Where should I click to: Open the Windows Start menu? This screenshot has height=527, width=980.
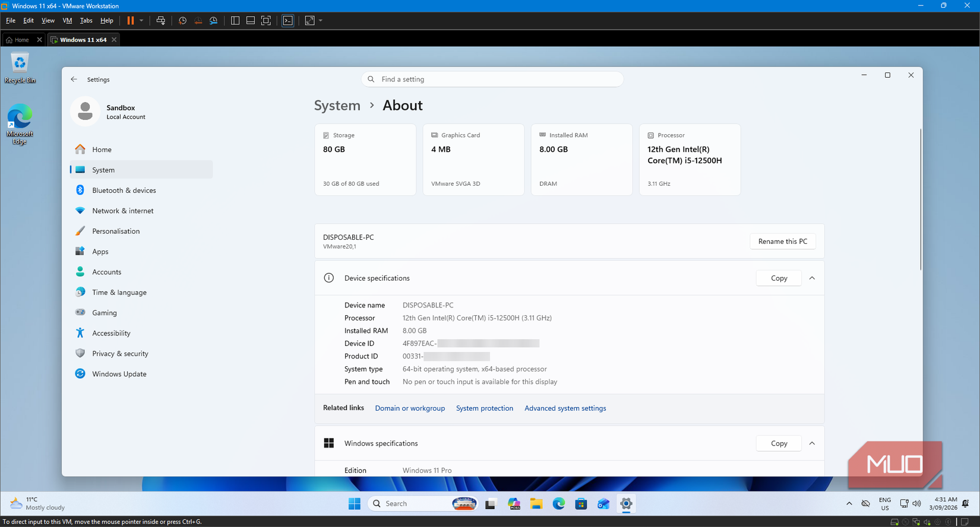click(355, 504)
